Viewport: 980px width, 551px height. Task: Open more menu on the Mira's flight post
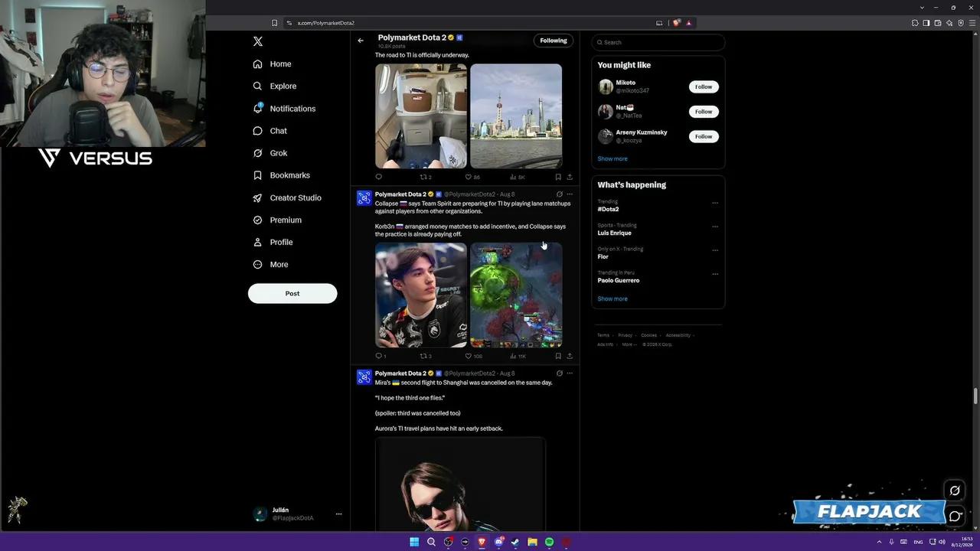pos(570,373)
